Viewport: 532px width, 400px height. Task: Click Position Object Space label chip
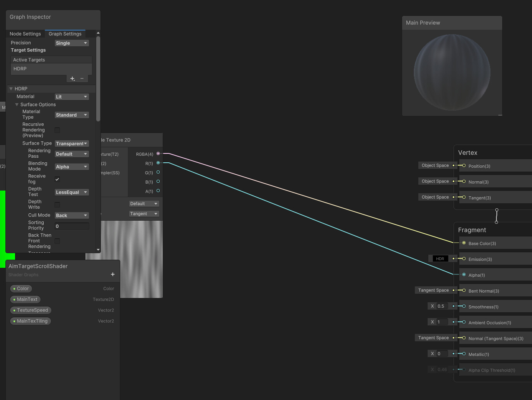tap(435, 165)
